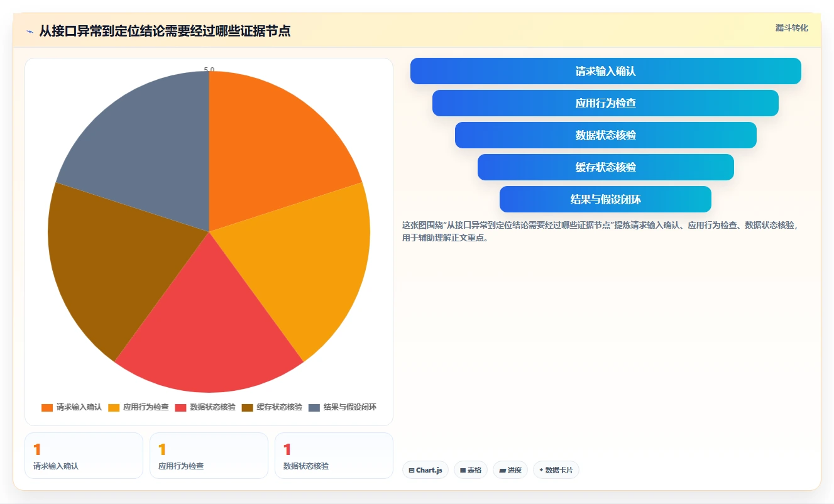Select the 结果与假设闭环 funnel bar
The width and height of the screenshot is (834, 504).
(x=605, y=199)
